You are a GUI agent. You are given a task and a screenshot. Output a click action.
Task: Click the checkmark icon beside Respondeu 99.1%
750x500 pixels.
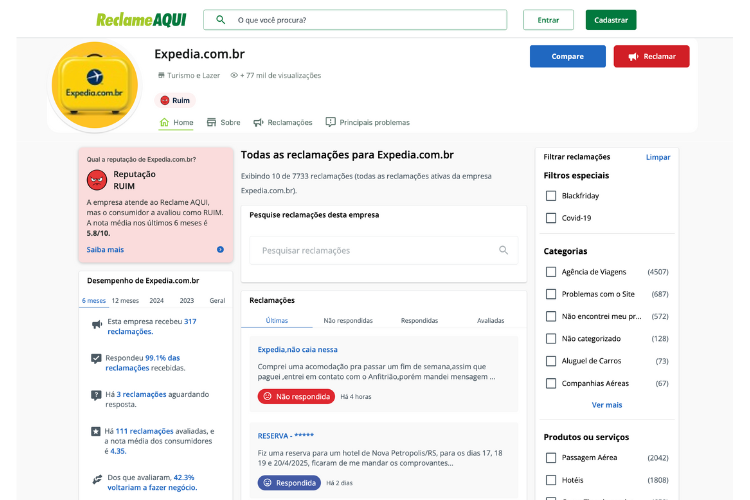[x=96, y=358]
